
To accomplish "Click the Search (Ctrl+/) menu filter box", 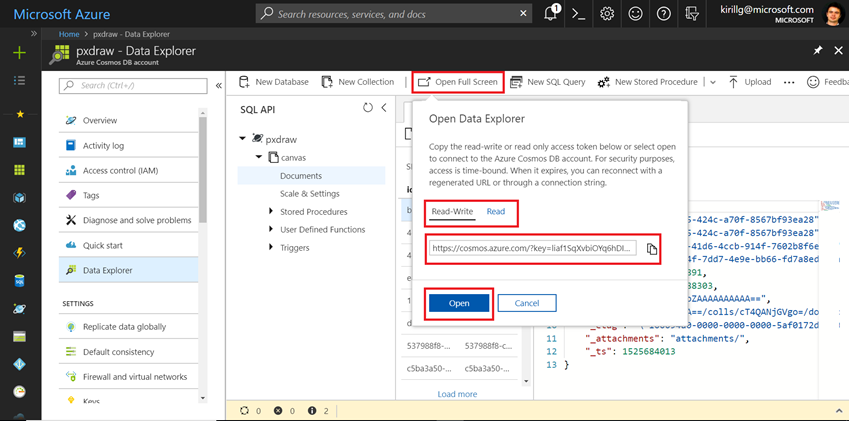I will [x=133, y=85].
